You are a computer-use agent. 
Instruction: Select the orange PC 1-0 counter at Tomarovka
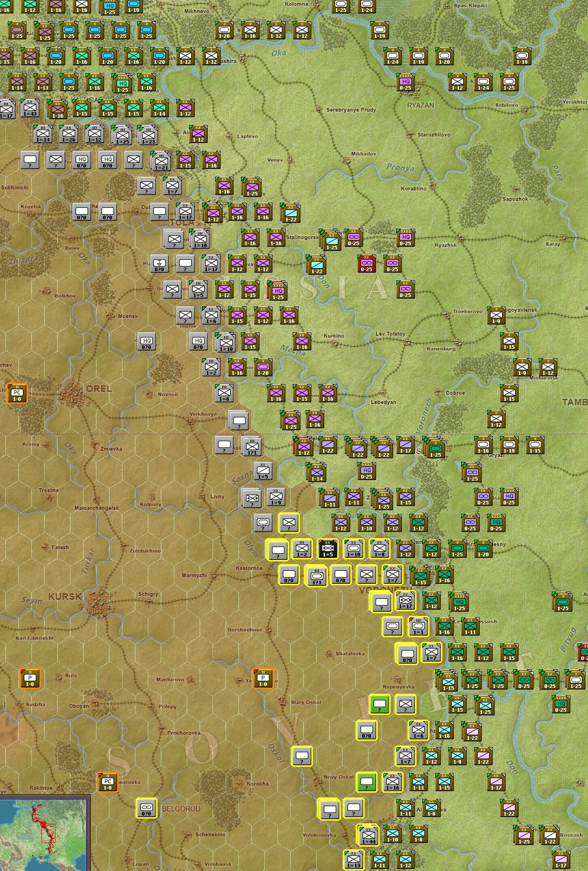coord(107,782)
